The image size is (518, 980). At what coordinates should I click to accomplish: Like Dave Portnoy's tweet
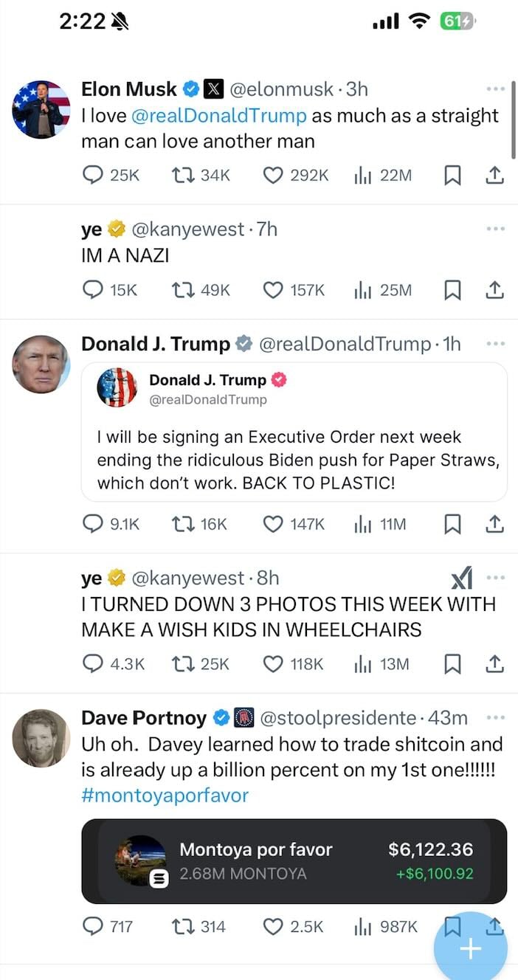coord(274,926)
